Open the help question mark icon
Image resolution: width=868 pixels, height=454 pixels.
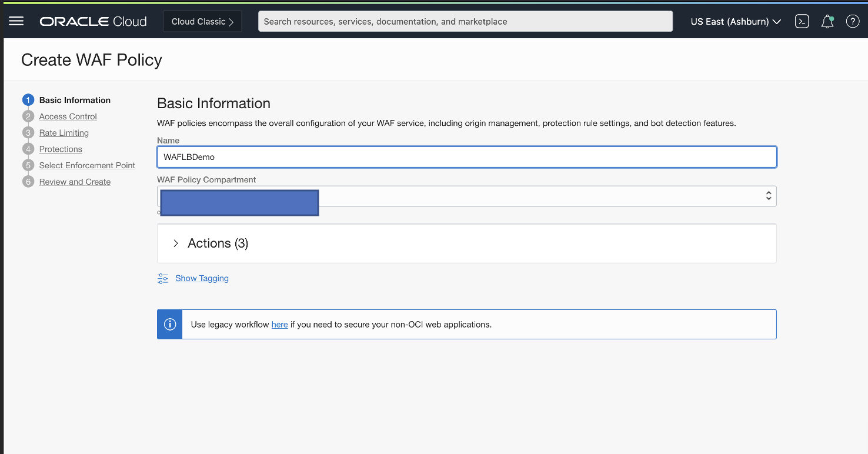pyautogui.click(x=852, y=21)
